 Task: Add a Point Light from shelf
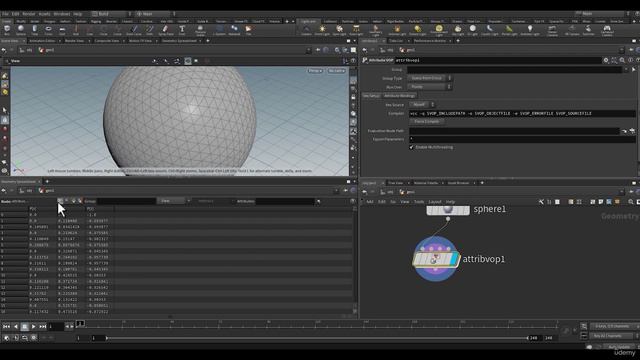click(322, 30)
